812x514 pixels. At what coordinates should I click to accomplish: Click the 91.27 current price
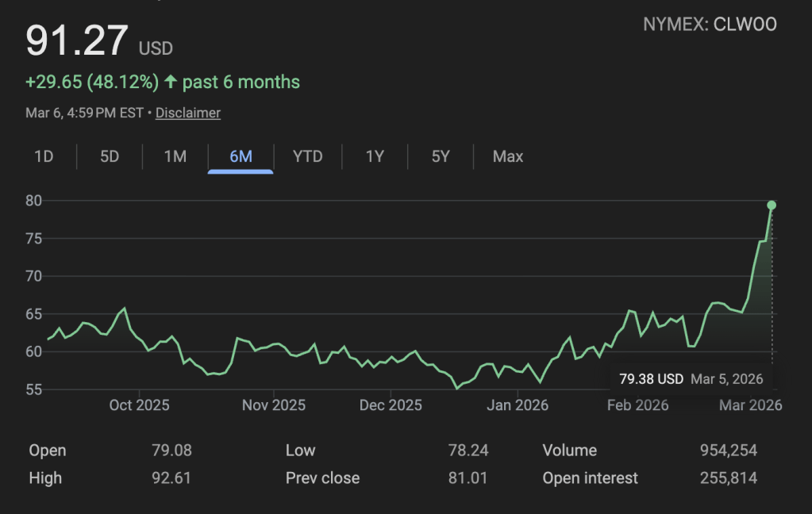[x=77, y=41]
